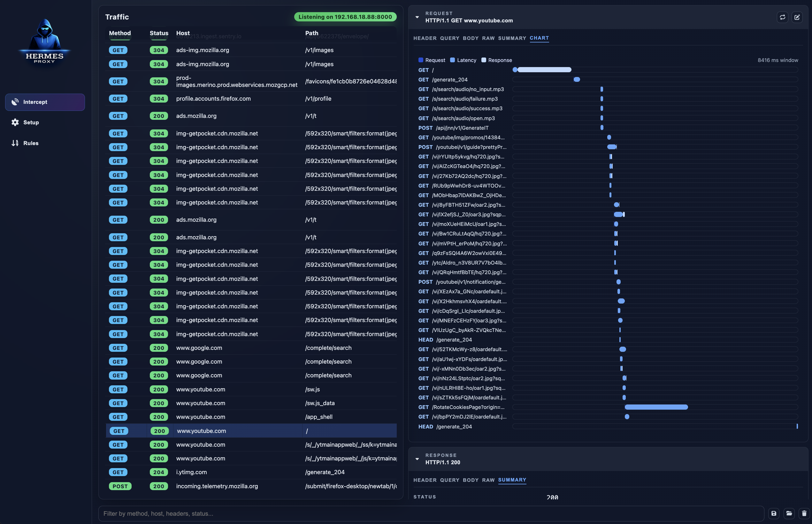Open the request SUMMARY tab
Viewport: 812px width, 524px height.
[512, 38]
